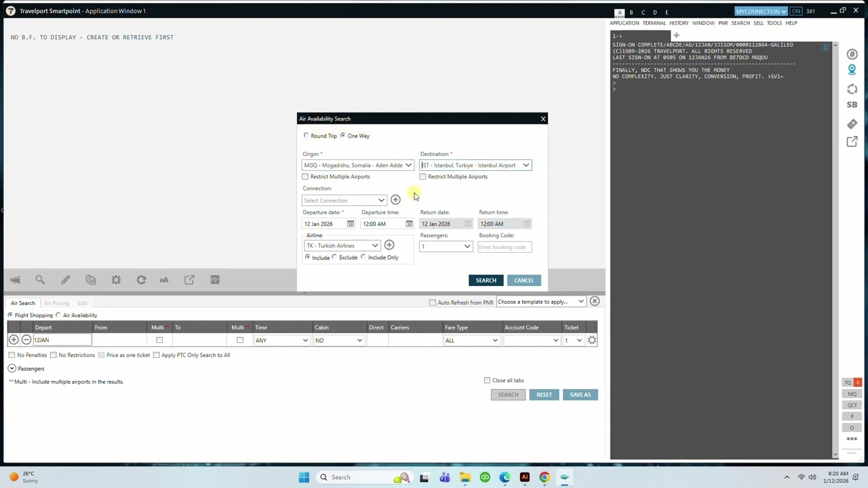Open the departure date calendar picker

(x=351, y=224)
